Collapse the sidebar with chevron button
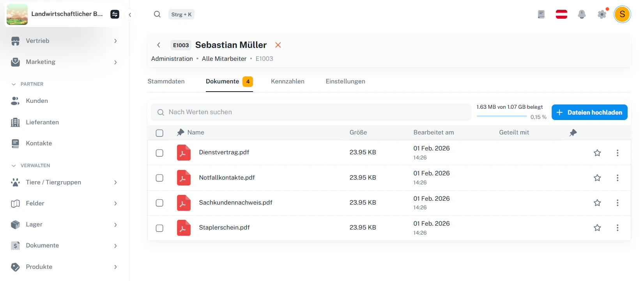Viewport: 644px width, 281px height. click(x=130, y=15)
